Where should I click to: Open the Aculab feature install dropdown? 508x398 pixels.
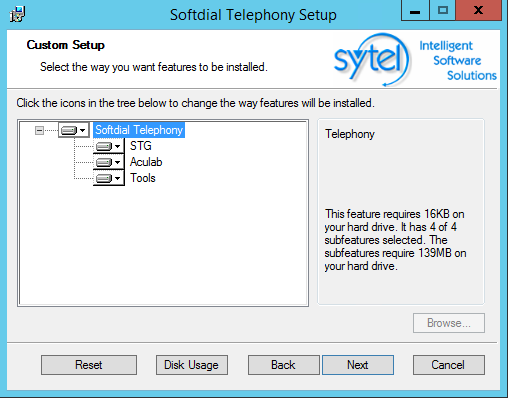pos(109,162)
